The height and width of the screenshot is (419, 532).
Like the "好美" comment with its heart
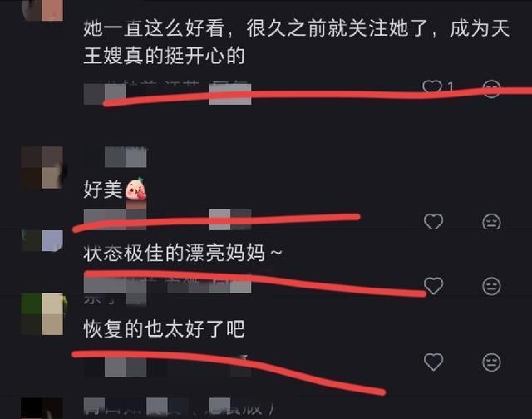tap(433, 221)
